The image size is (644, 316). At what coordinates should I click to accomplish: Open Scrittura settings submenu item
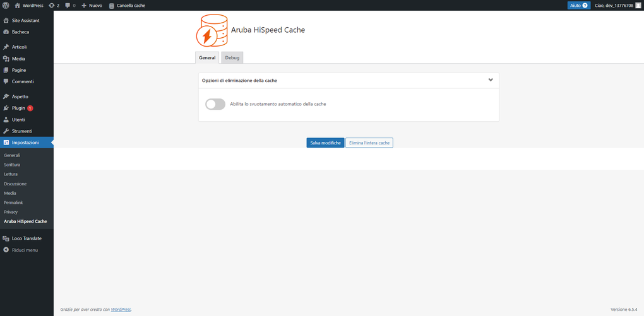click(x=12, y=165)
